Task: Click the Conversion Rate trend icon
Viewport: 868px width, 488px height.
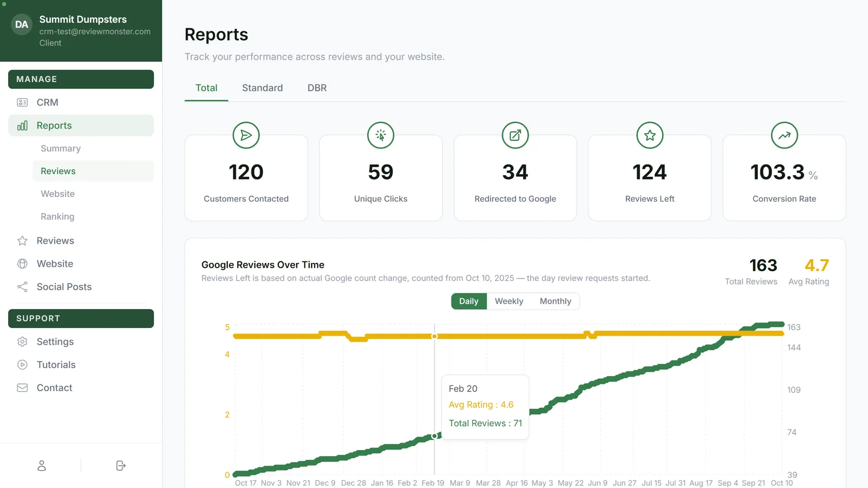Action: [x=784, y=135]
